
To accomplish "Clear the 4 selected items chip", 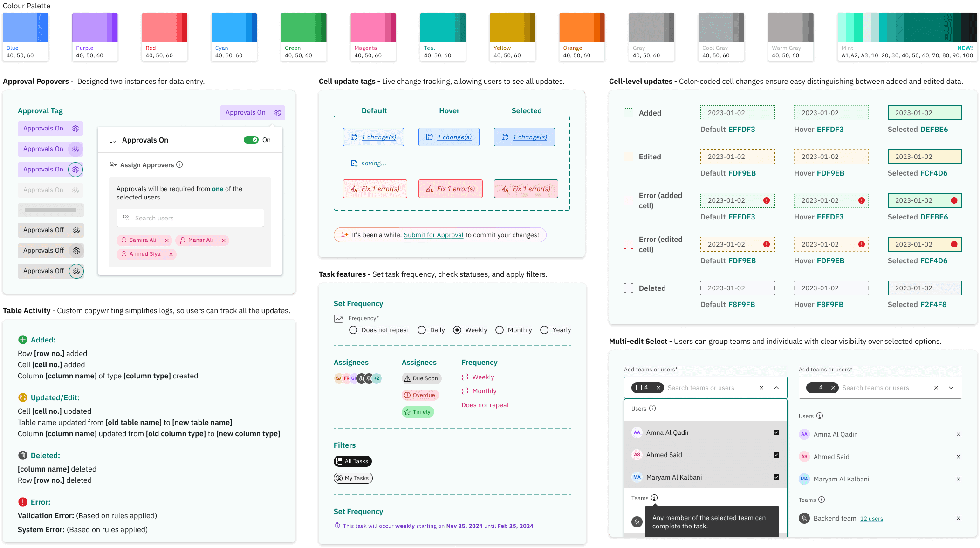I will (x=658, y=388).
